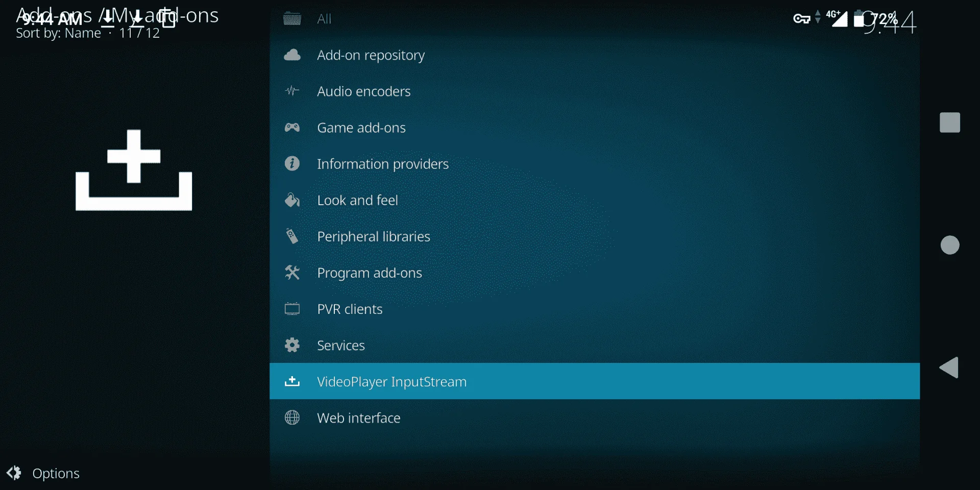Click the TV icon for PVR clients
The image size is (980, 490).
tap(292, 309)
